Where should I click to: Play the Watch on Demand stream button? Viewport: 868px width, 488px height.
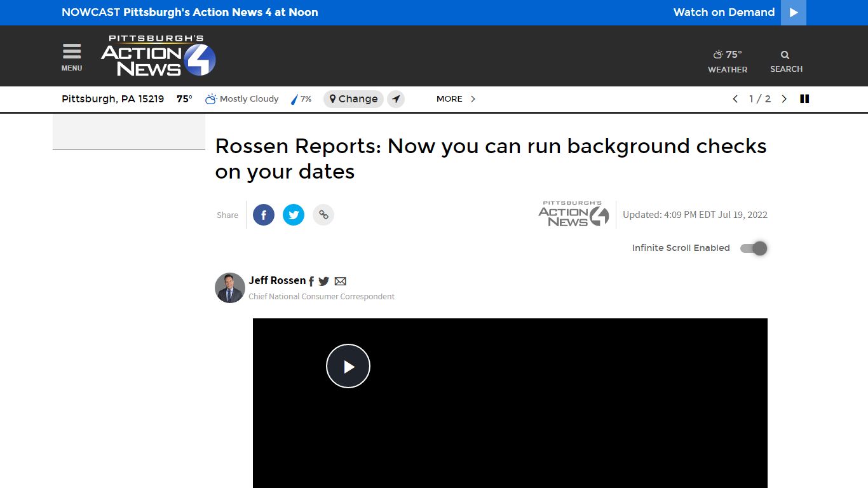tap(794, 13)
